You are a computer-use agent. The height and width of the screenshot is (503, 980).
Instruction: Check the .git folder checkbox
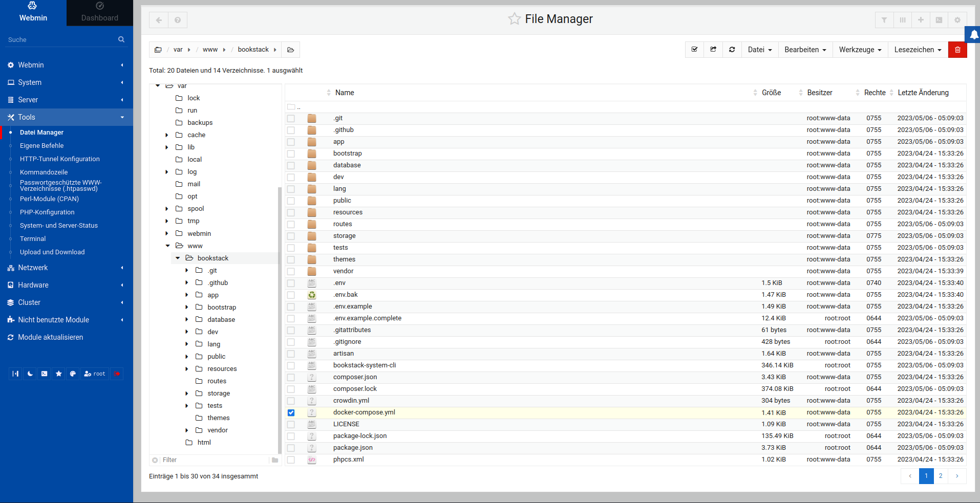coord(291,118)
